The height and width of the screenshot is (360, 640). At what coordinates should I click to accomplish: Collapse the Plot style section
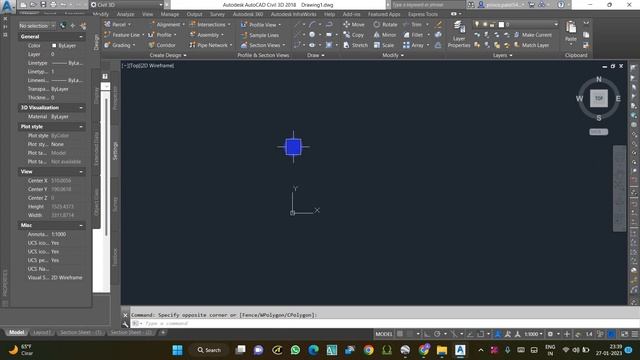tap(81, 127)
